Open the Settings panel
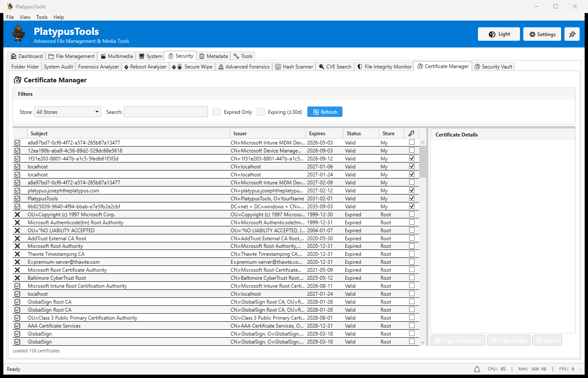This screenshot has width=588, height=378. tap(542, 34)
